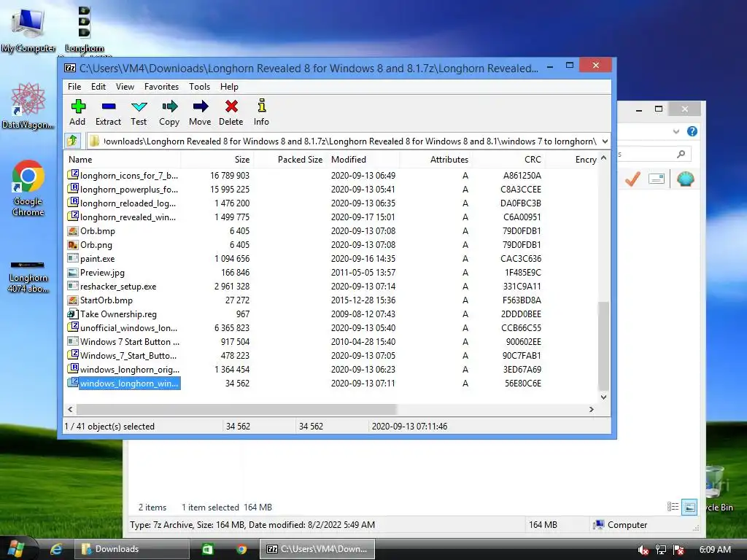Click the Add toolbar icon
Viewport: 747px width, 560px height.
click(77, 106)
